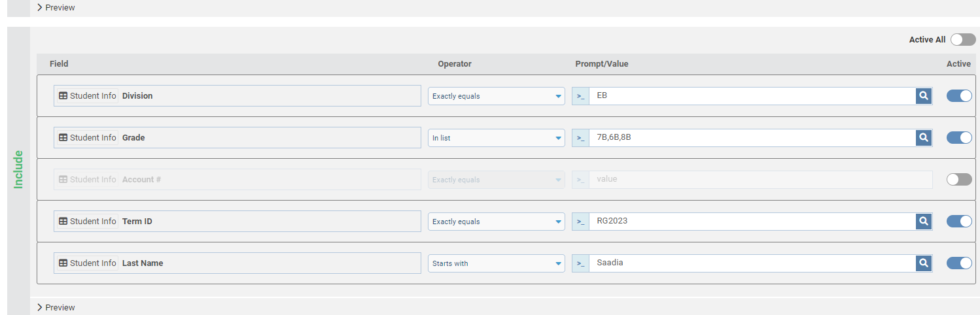This screenshot has height=315, width=980.
Task: Click the Last Name value field containing Saadia
Action: 752,263
